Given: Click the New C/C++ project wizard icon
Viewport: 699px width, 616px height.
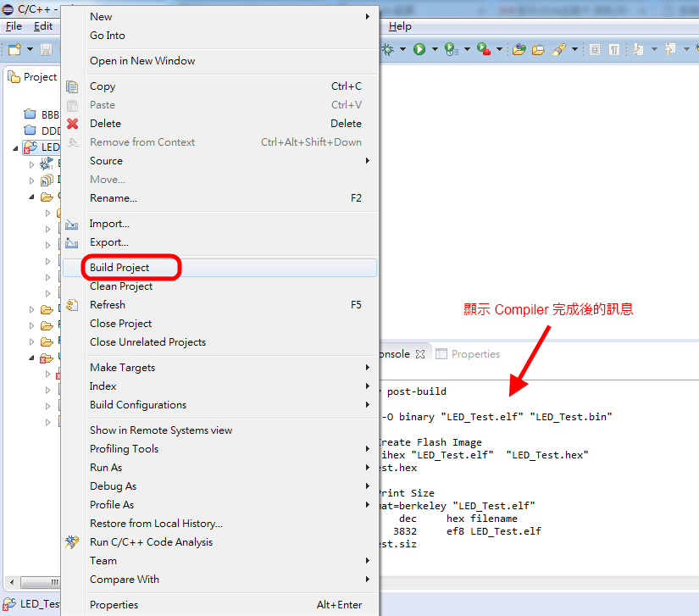Looking at the screenshot, I should tap(14, 48).
